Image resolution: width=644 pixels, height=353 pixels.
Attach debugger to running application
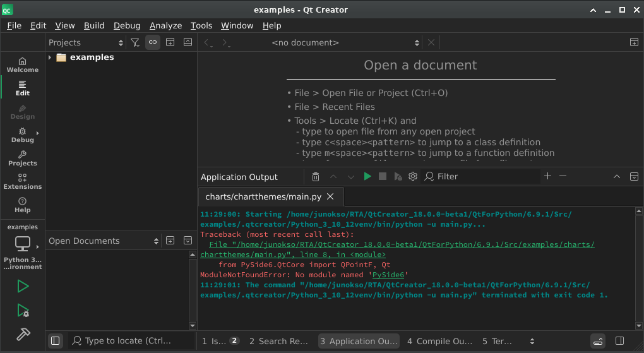pyautogui.click(x=398, y=177)
